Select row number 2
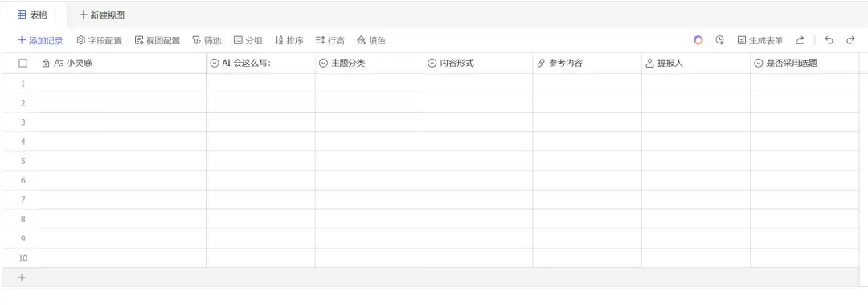Screen dimensions: 868x305 click(23, 102)
